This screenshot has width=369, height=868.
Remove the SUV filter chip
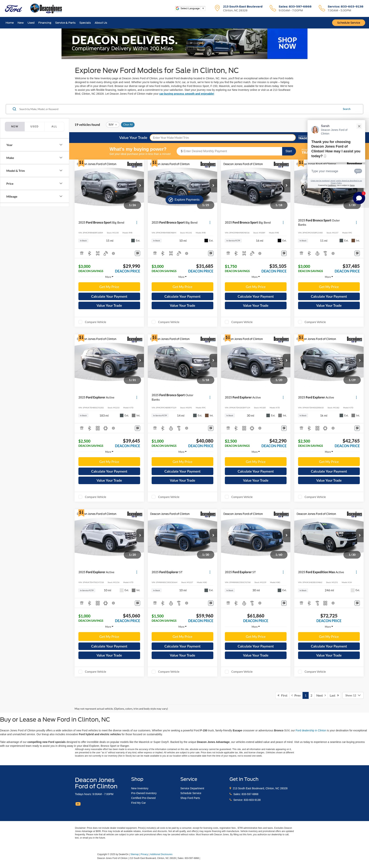tap(116, 125)
